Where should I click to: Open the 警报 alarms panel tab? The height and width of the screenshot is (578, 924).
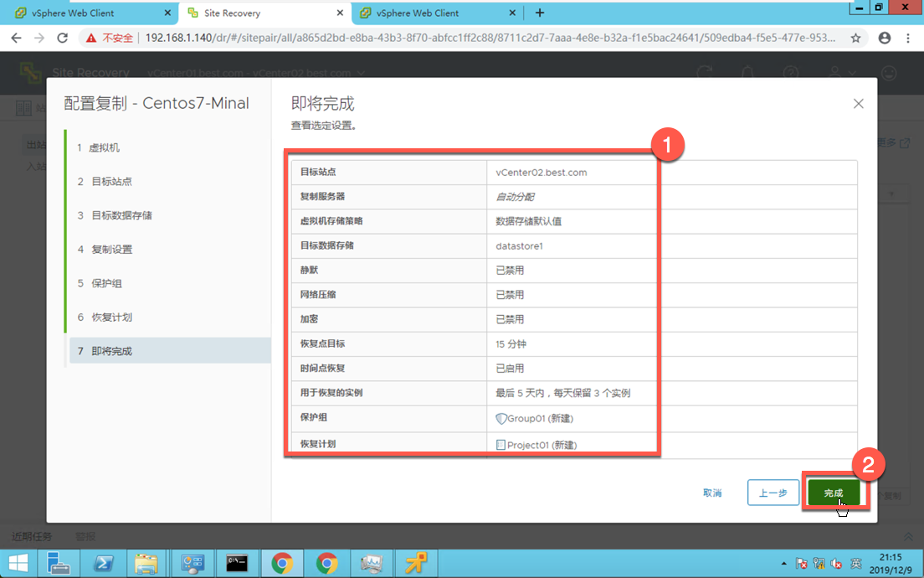(85, 536)
